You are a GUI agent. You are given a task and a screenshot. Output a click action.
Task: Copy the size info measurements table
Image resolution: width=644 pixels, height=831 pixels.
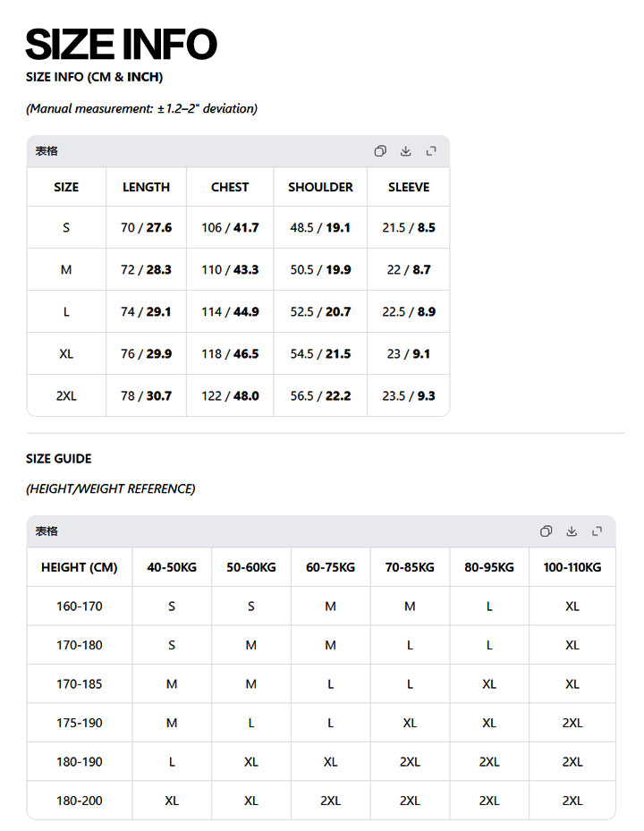380,151
